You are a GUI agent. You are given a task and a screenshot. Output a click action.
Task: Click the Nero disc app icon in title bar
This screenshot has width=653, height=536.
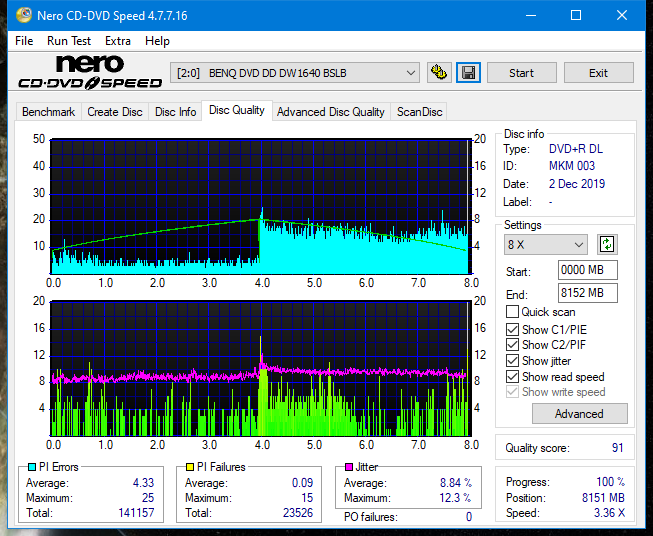coord(24,15)
